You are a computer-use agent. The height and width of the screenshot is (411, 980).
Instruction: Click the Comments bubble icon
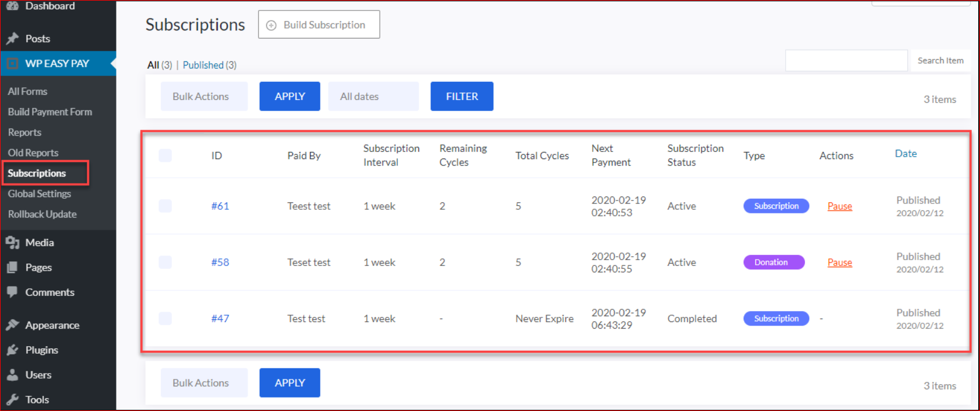pyautogui.click(x=12, y=292)
